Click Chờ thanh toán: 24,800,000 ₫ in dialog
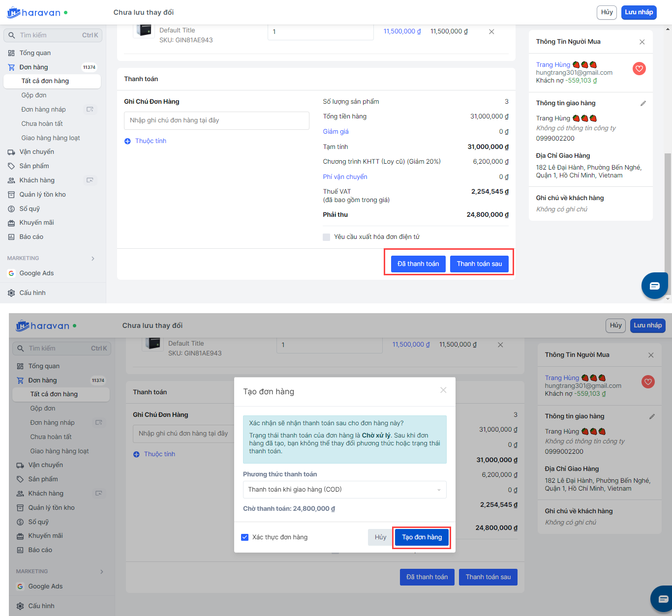The width and height of the screenshot is (672, 616). (289, 509)
